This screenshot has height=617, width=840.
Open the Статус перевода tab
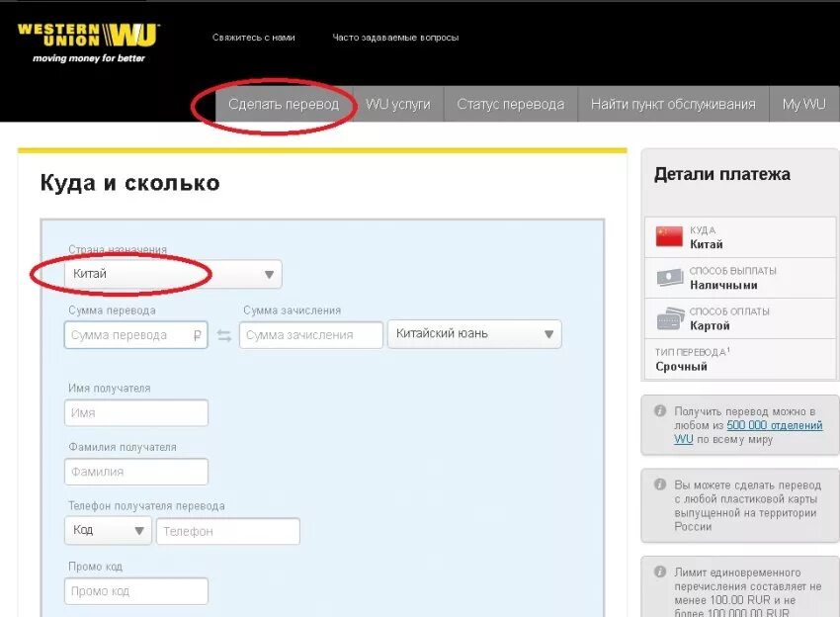click(x=511, y=104)
